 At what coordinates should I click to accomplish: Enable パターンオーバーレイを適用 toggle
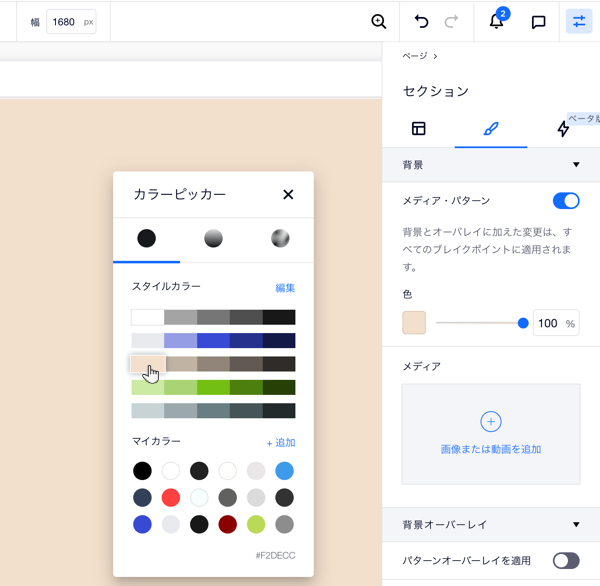coord(566,561)
